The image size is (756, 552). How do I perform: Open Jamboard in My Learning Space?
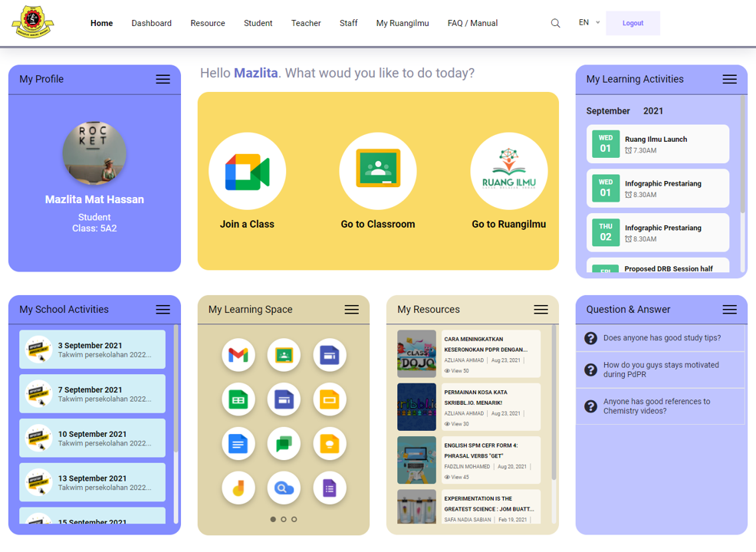pos(238,488)
